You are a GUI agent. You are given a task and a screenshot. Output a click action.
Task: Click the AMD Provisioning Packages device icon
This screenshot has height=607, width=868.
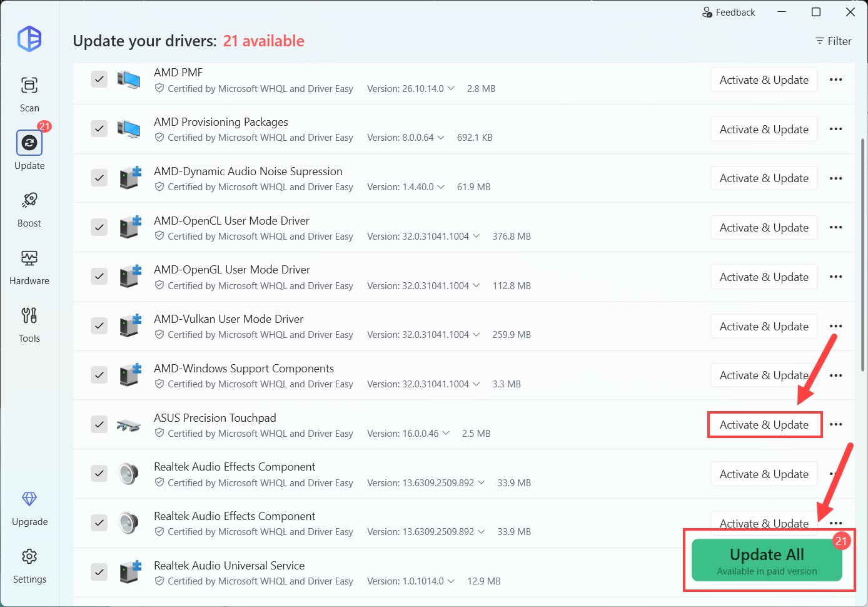tap(129, 129)
